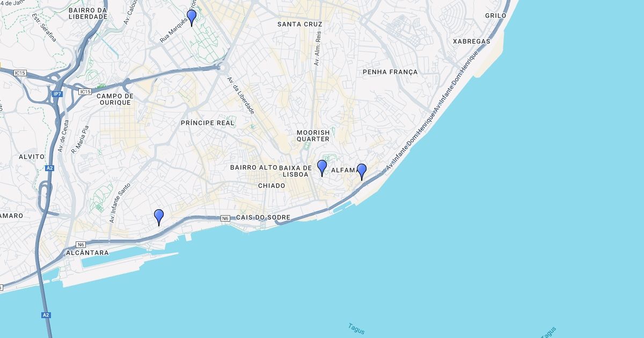This screenshot has height=338, width=644.
Task: Click the IC15 shield near the interchange's west side
Action: [20, 72]
